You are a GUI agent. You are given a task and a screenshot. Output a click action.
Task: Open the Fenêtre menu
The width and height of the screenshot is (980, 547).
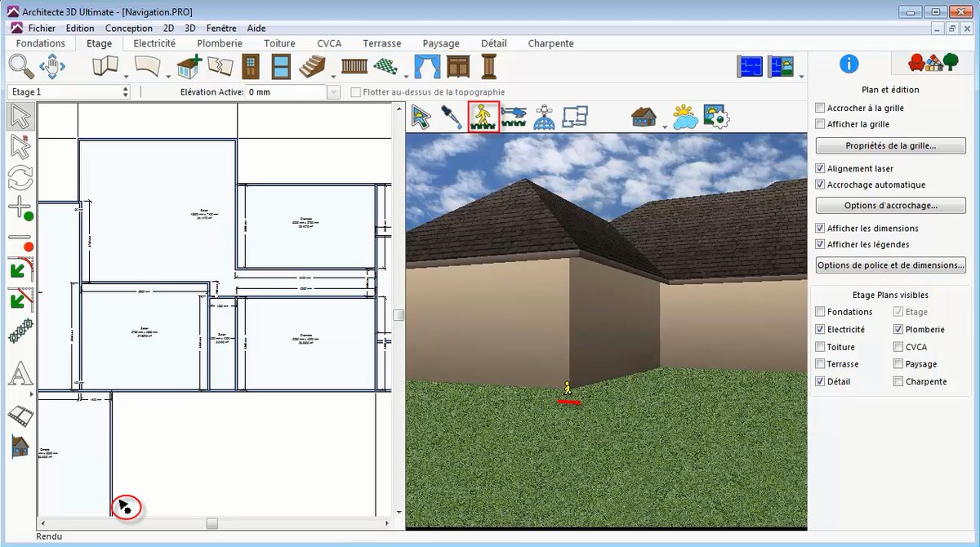[221, 28]
